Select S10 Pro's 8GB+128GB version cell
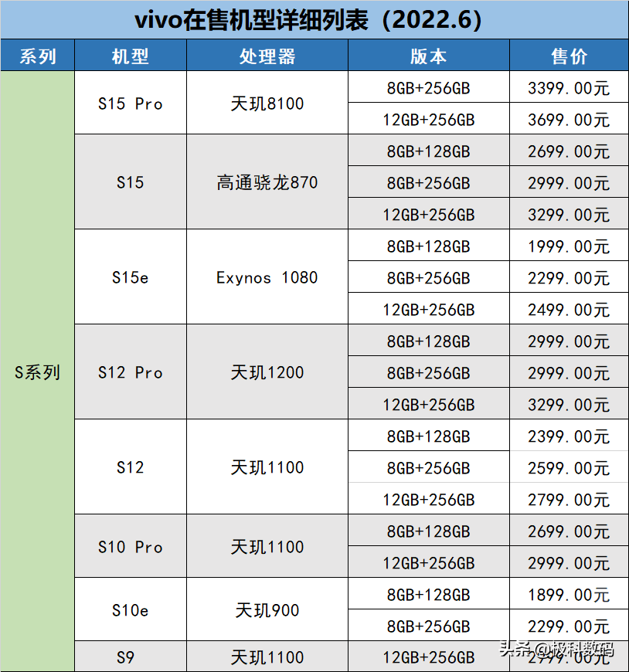629x672 pixels. 429,531
